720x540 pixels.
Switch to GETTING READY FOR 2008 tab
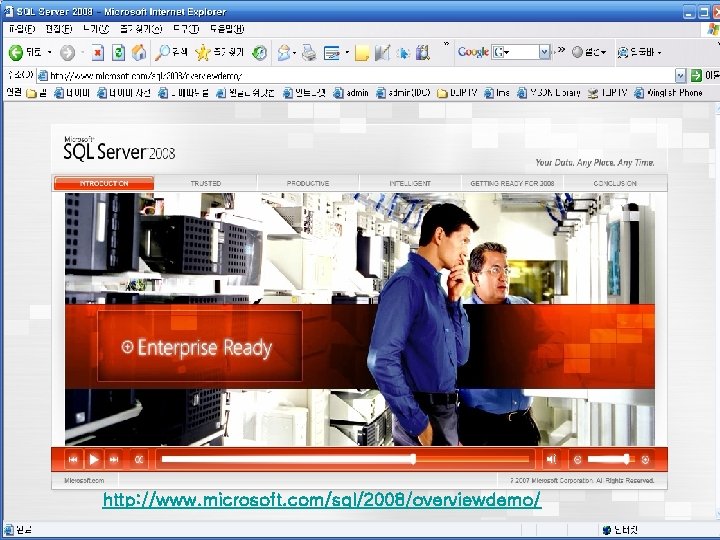coord(512,183)
